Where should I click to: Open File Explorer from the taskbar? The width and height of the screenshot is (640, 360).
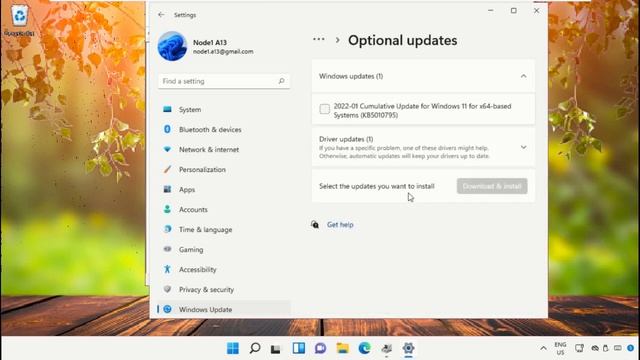tap(342, 348)
